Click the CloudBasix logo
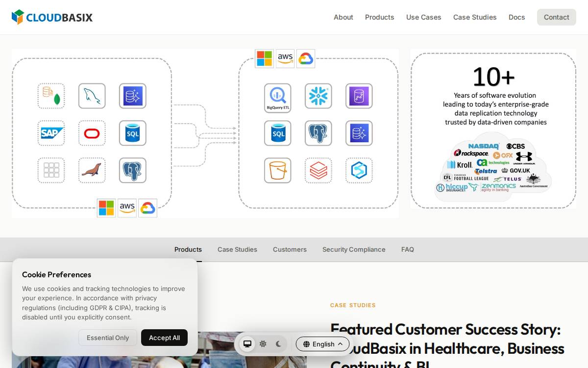The width and height of the screenshot is (588, 368). 52,17
